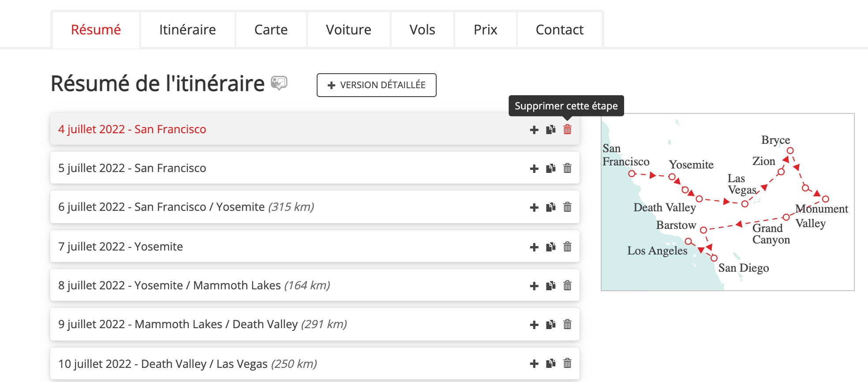Add a step after 4 juillet row
This screenshot has height=382, width=868.
[534, 130]
